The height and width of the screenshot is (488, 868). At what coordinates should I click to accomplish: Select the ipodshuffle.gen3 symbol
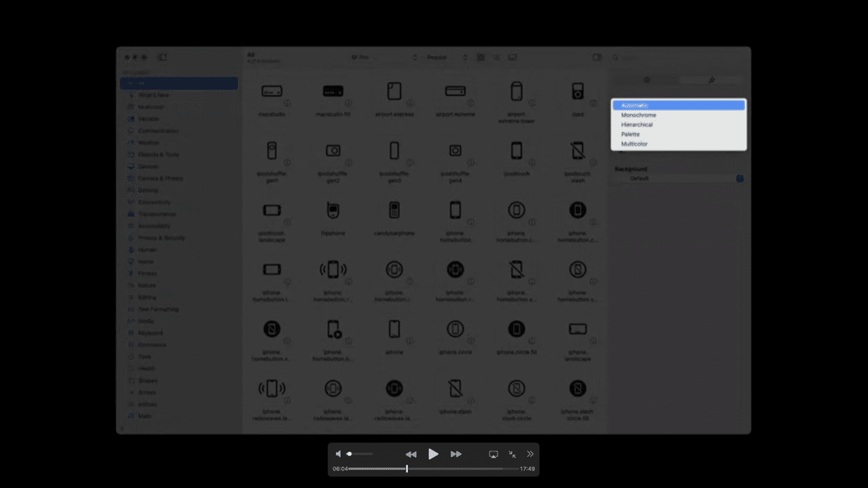(x=394, y=151)
